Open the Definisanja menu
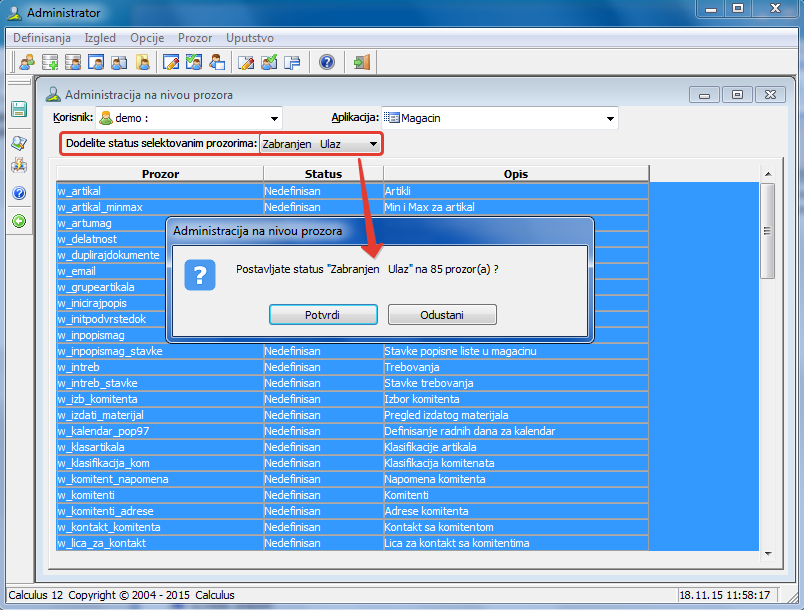 click(42, 38)
